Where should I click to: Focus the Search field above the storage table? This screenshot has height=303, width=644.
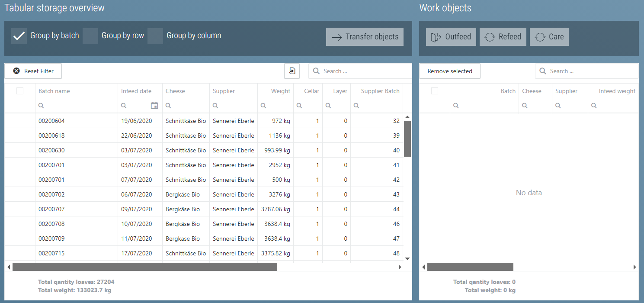[x=360, y=71]
